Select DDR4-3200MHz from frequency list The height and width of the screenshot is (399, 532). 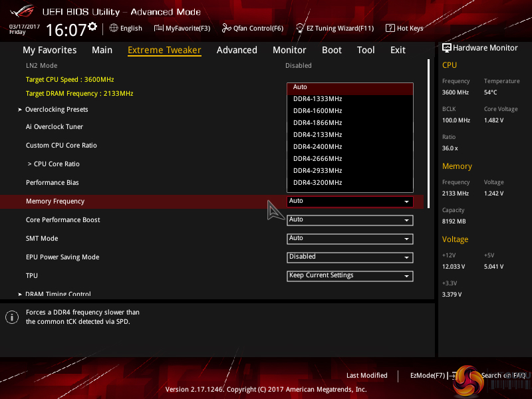[318, 183]
